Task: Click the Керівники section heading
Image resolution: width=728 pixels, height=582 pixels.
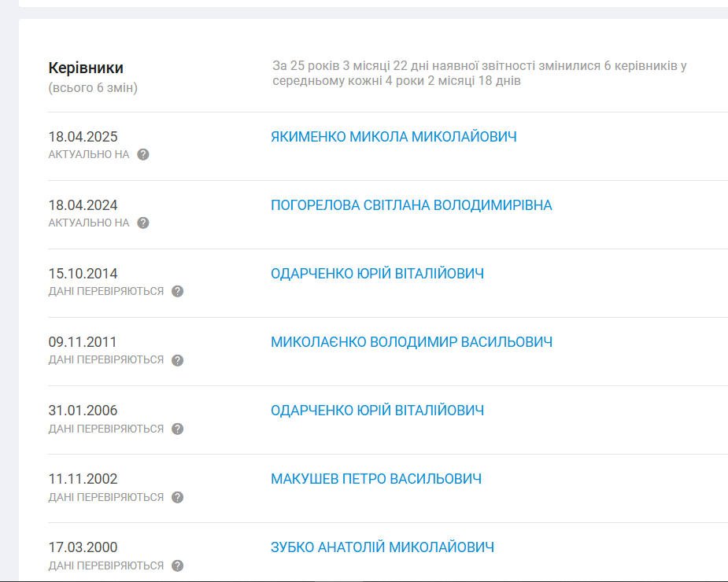Action: 86,68
